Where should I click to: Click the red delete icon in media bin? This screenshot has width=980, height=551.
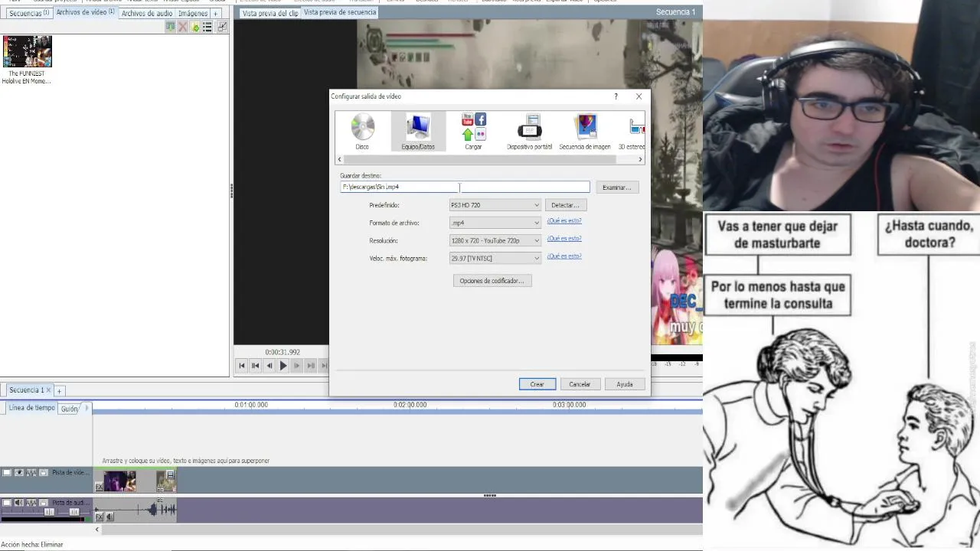pyautogui.click(x=182, y=27)
